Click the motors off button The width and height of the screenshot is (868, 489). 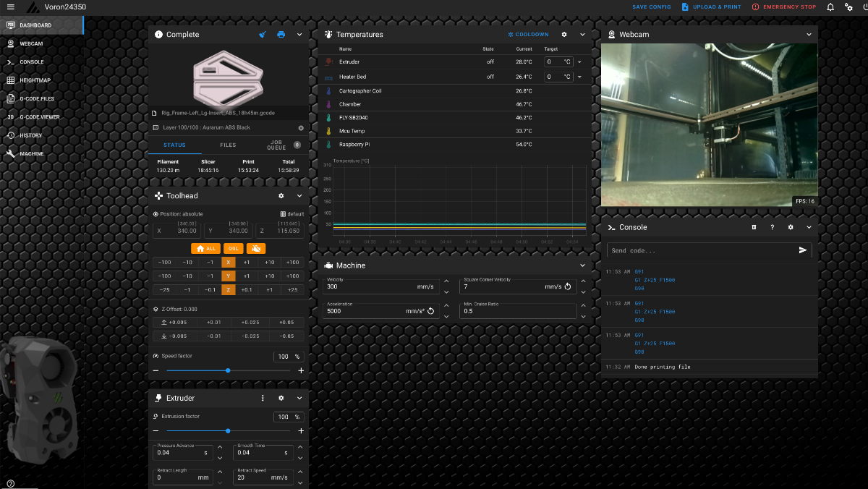pos(255,248)
